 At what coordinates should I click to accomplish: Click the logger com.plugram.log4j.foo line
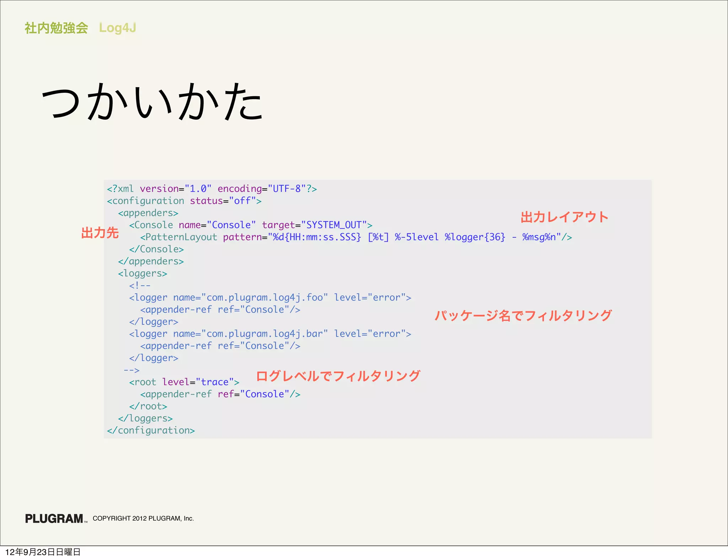(x=270, y=297)
